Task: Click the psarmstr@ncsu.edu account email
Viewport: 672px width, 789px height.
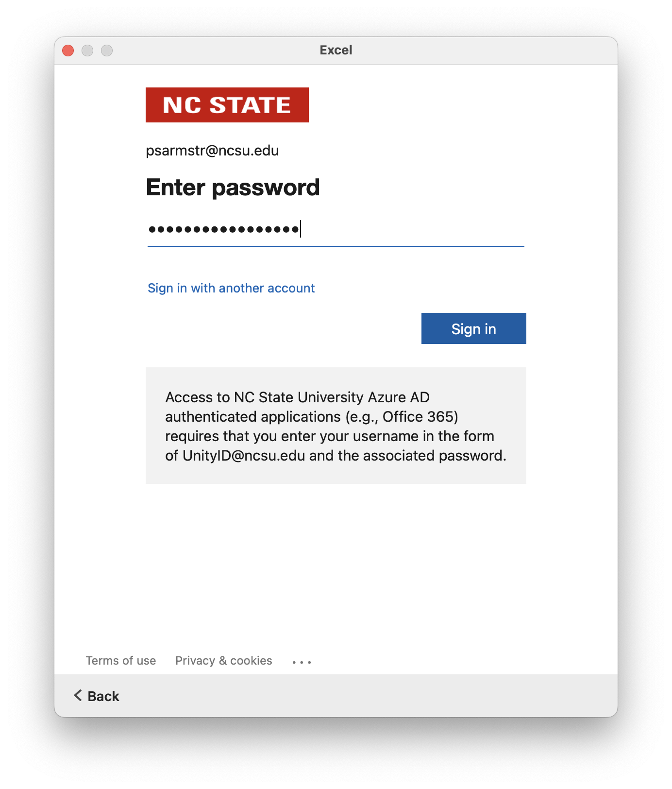Action: (212, 151)
